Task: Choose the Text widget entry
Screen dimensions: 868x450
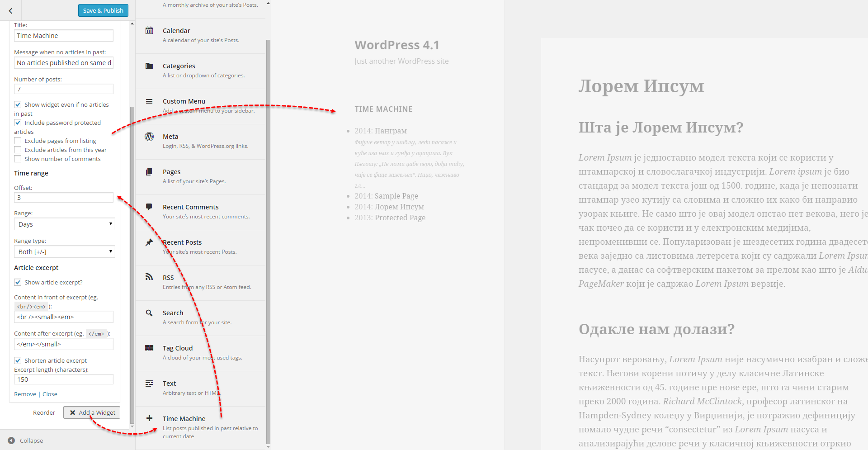Action: pos(201,388)
